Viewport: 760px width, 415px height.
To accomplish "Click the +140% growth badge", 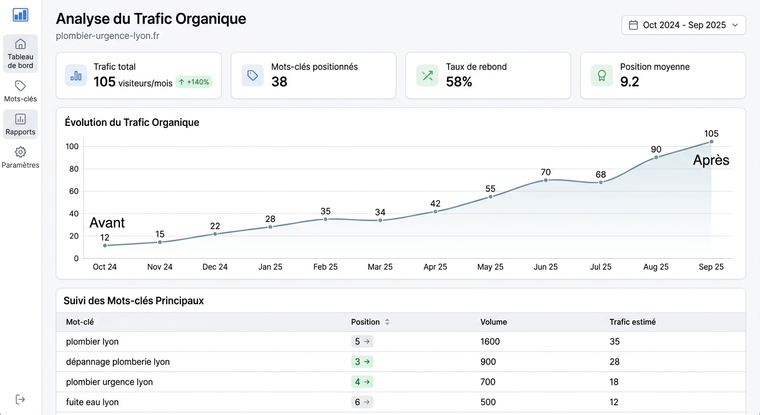I will click(x=194, y=82).
